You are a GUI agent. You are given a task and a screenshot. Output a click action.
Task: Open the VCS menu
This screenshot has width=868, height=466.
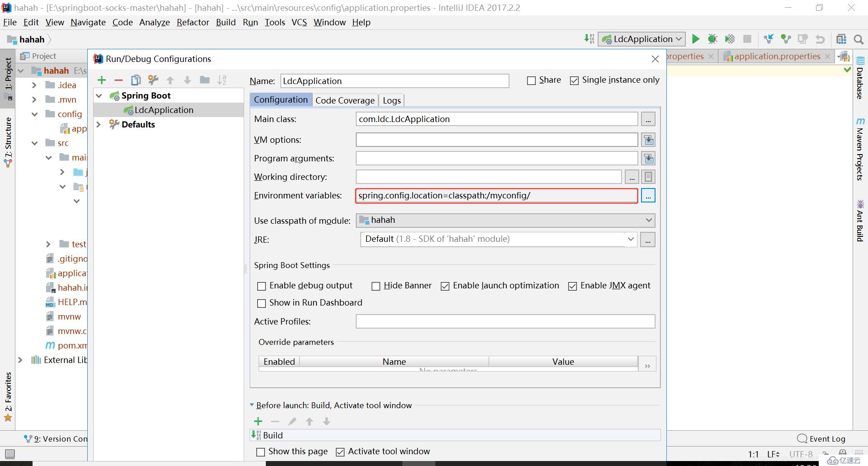[x=299, y=22]
